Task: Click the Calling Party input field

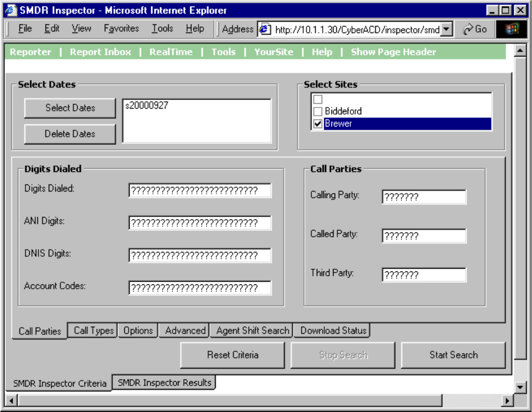Action: pos(424,197)
